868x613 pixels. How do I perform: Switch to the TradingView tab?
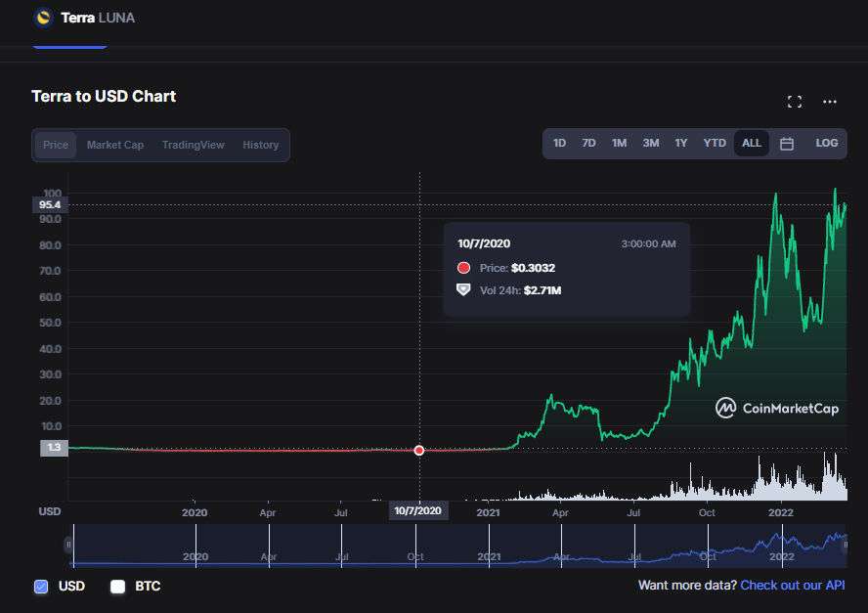194,145
